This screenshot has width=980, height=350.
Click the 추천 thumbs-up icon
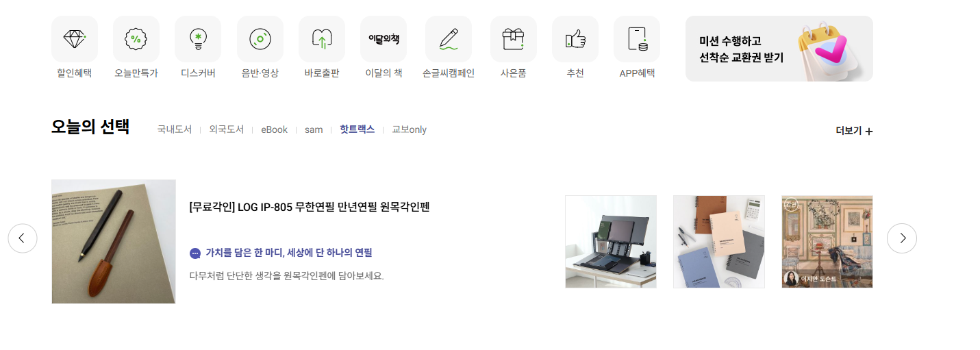575,39
